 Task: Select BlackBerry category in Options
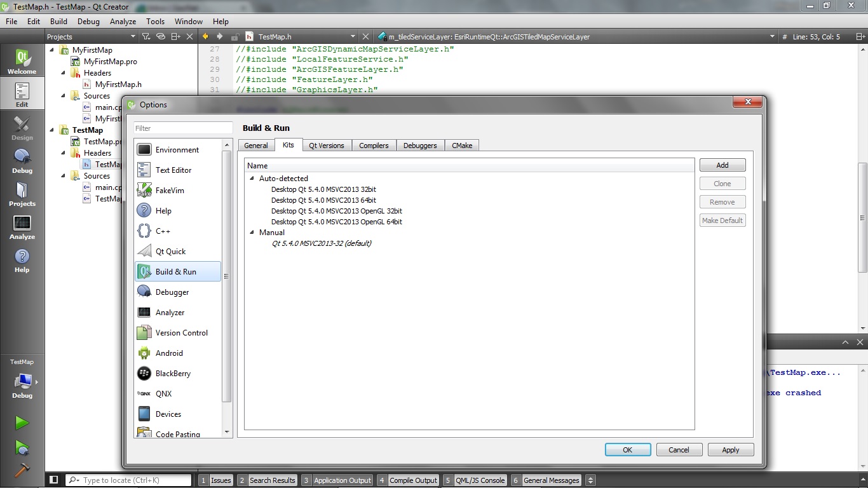click(x=178, y=374)
